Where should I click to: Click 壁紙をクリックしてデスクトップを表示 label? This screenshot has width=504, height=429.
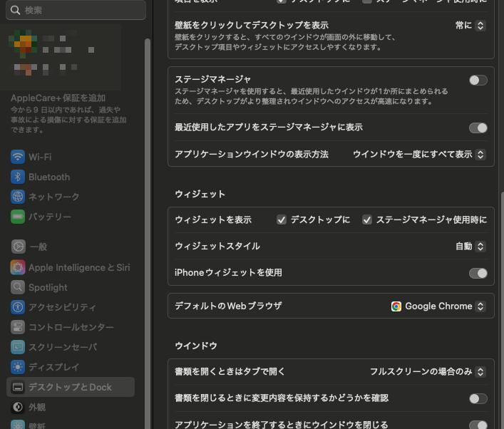point(252,25)
